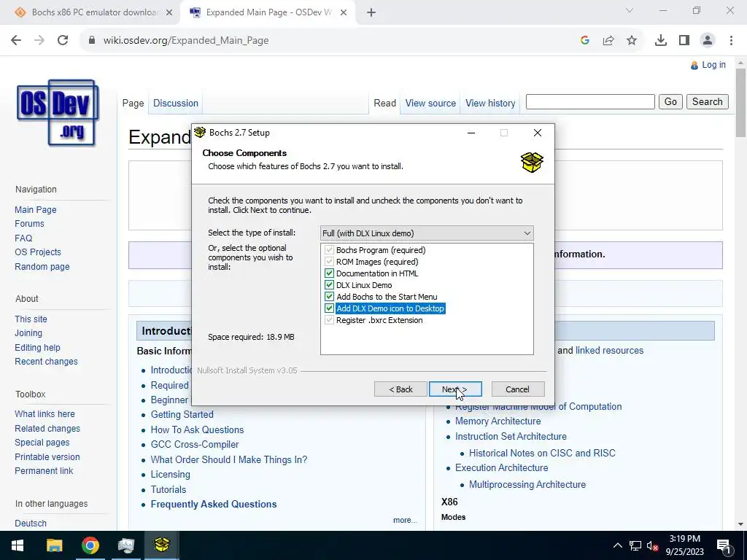This screenshot has height=560, width=747.
Task: Open the notification center icon
Action: coord(724,546)
